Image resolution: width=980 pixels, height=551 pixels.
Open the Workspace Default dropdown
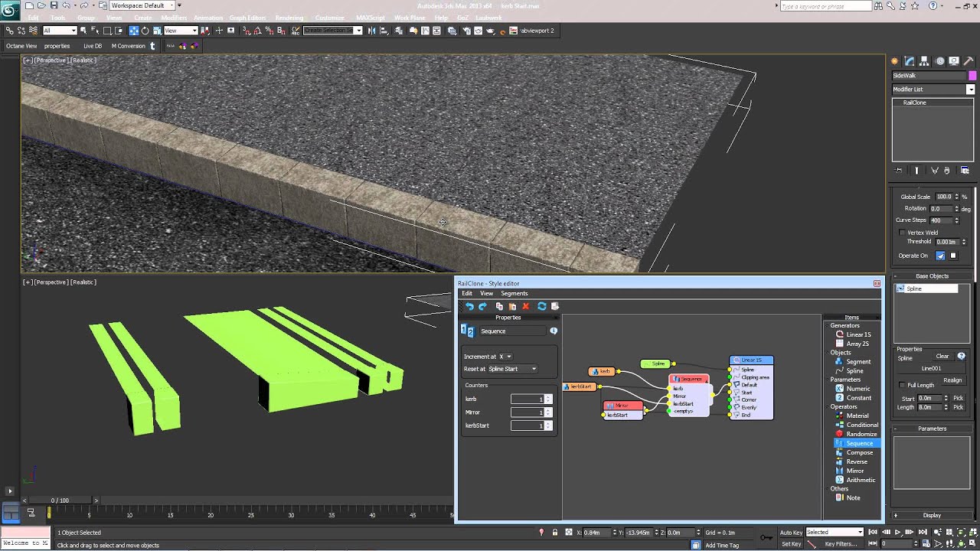click(142, 5)
